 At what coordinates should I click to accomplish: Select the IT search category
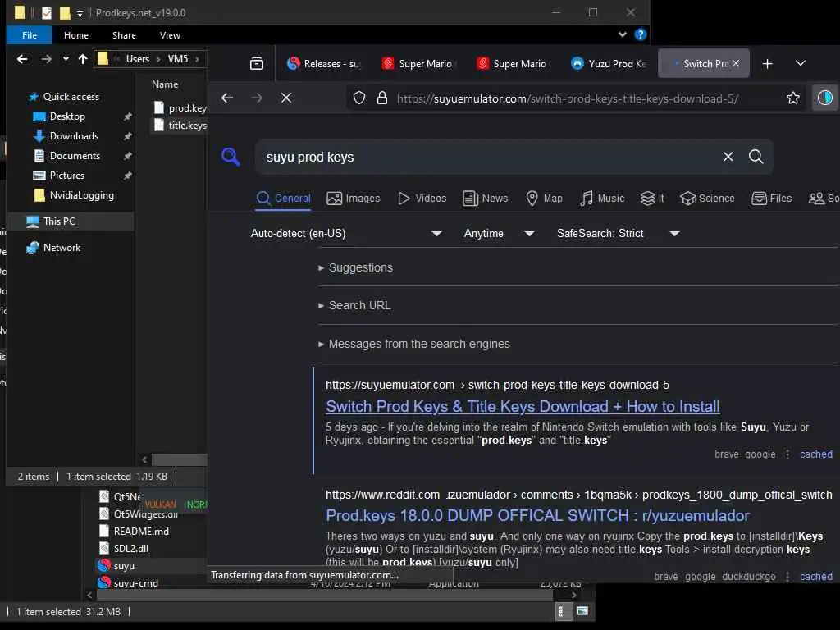tap(652, 199)
